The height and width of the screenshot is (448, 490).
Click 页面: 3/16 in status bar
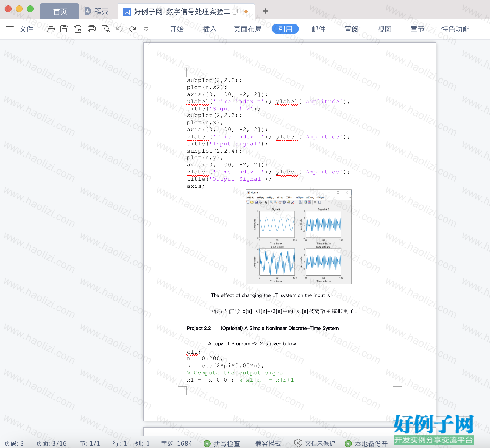point(51,443)
